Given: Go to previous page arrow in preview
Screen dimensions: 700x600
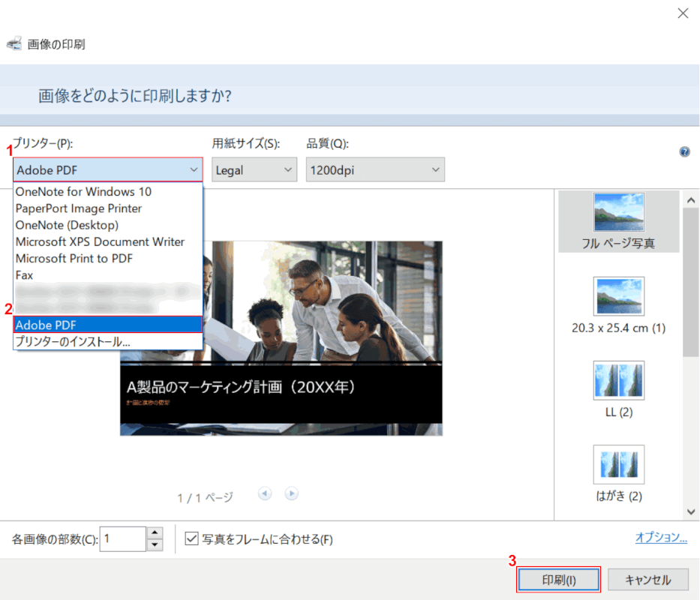Looking at the screenshot, I should click(x=264, y=493).
